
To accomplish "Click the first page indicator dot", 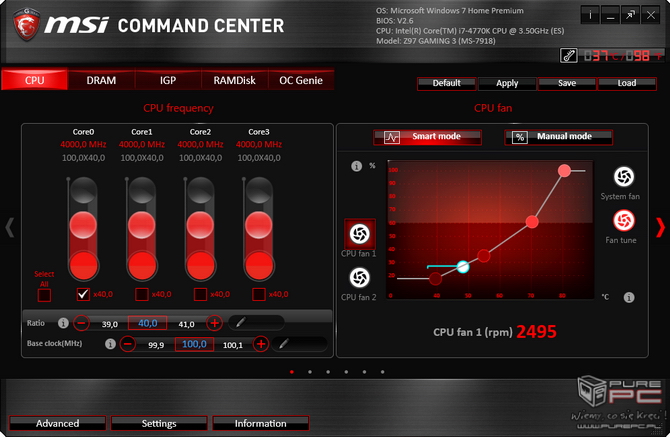I will (x=292, y=372).
